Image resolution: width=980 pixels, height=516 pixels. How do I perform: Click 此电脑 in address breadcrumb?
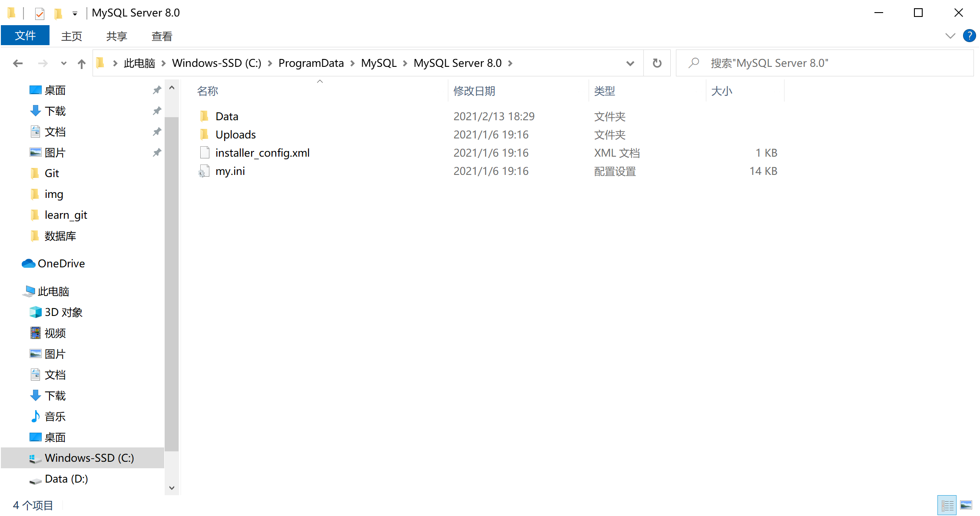[x=139, y=63]
